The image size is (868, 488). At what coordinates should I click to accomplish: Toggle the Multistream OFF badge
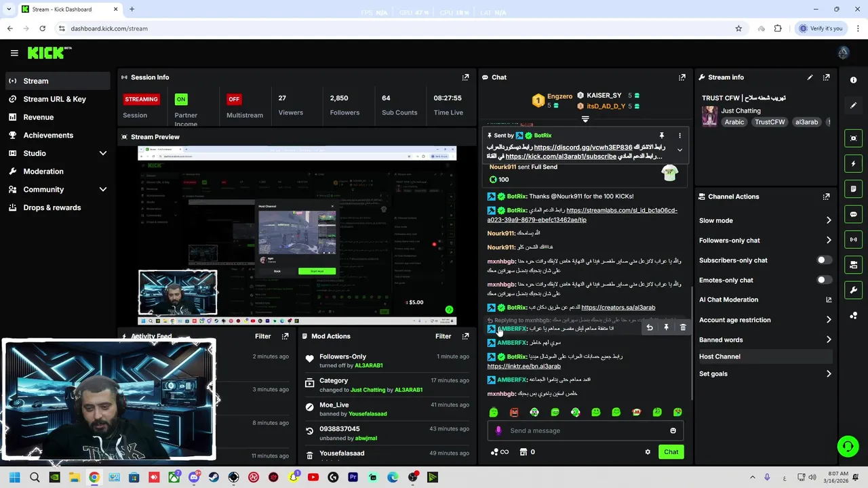tap(234, 99)
